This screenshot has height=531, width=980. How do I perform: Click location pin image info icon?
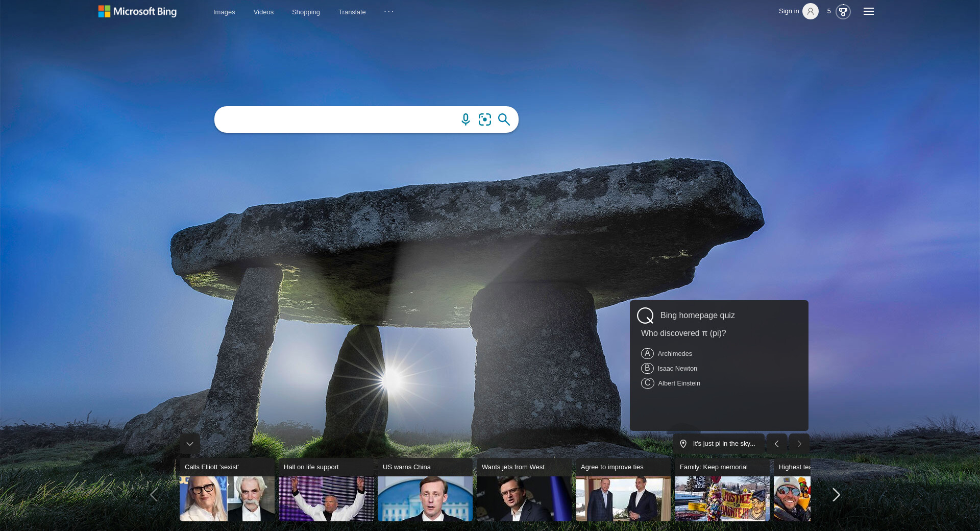tap(683, 444)
